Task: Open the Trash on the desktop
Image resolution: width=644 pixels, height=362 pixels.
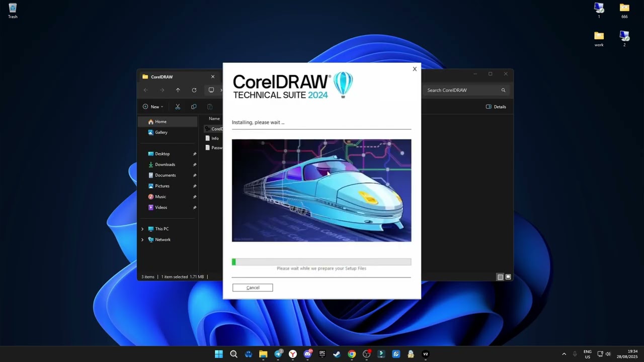Action: 13,11
